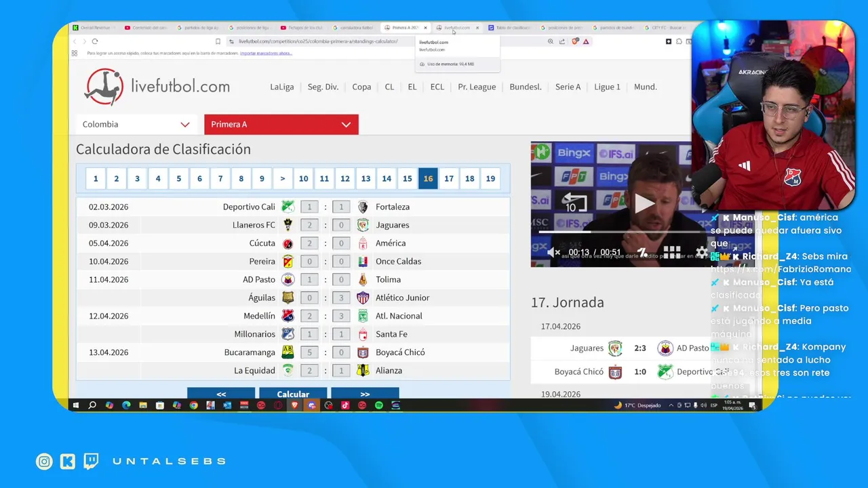Click the Alianza team crest
868x488 pixels.
[x=363, y=371]
